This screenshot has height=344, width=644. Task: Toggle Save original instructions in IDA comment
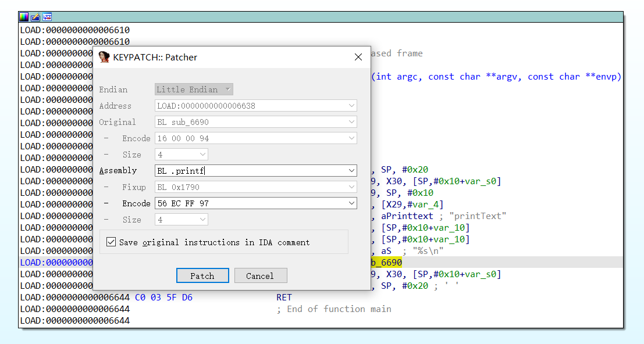coord(111,242)
